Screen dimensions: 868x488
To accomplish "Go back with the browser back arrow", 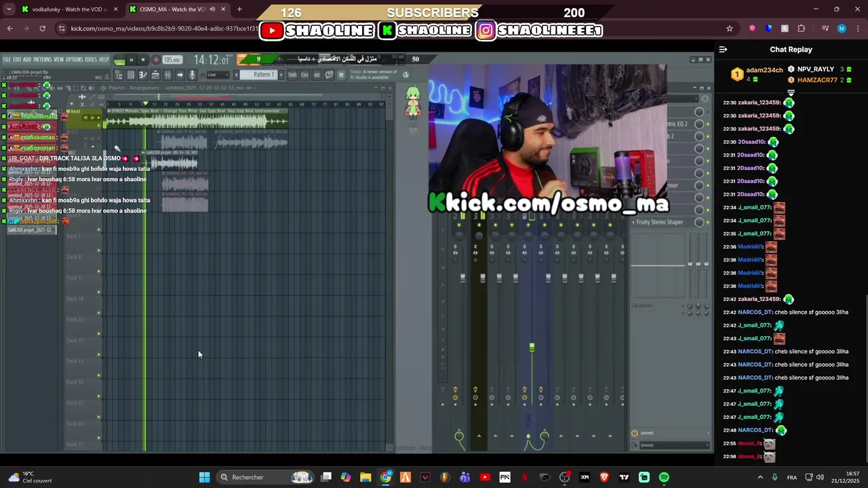I will pyautogui.click(x=9, y=28).
